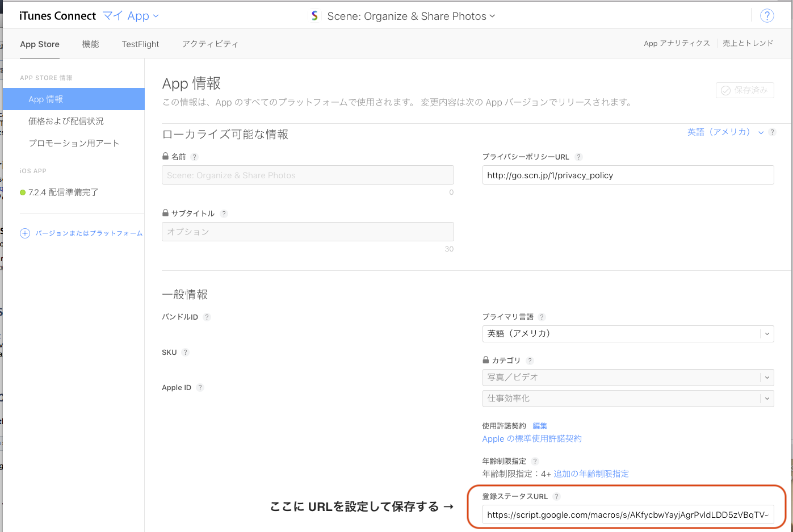This screenshot has height=532, width=793.
Task: Open the アクティビティ tab
Action: [210, 44]
